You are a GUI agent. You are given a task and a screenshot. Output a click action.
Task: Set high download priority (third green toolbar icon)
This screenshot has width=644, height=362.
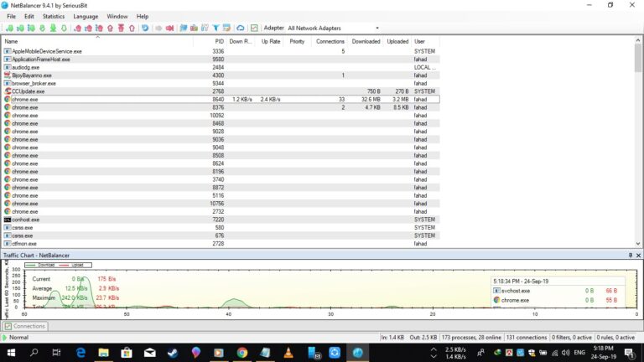31,28
